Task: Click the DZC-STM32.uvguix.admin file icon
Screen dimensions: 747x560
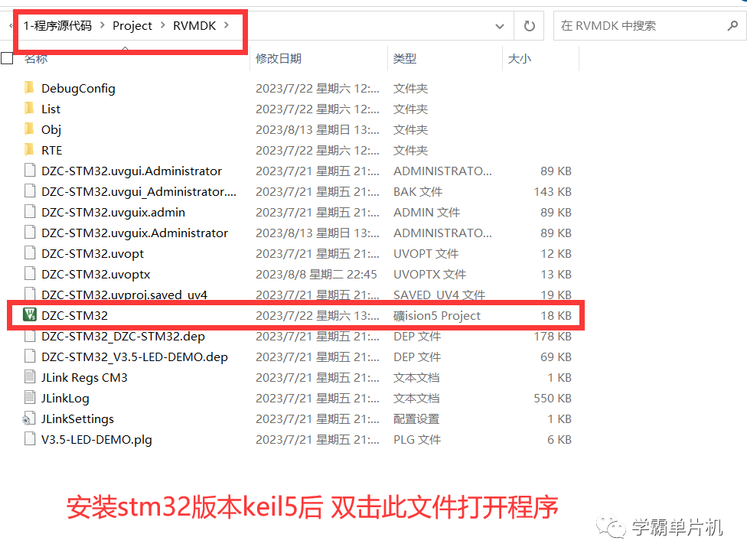Action: coord(30,212)
